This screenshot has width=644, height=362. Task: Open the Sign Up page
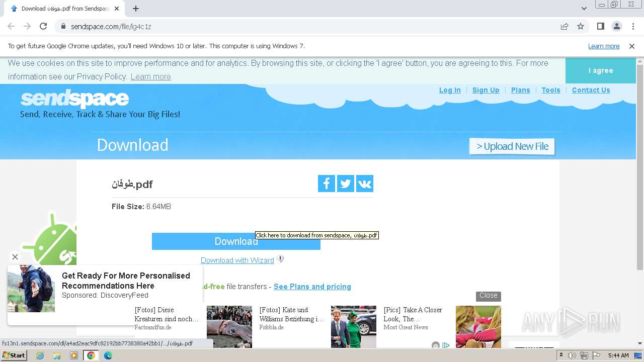[x=486, y=90]
